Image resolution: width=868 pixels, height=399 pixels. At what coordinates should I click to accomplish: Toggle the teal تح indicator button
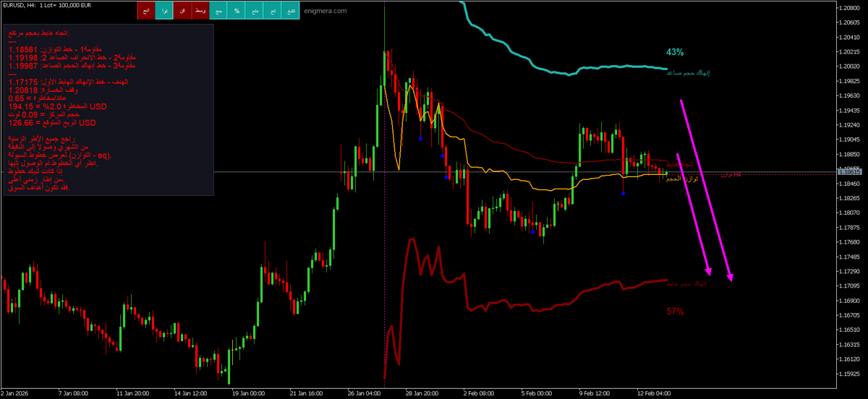pos(273,11)
